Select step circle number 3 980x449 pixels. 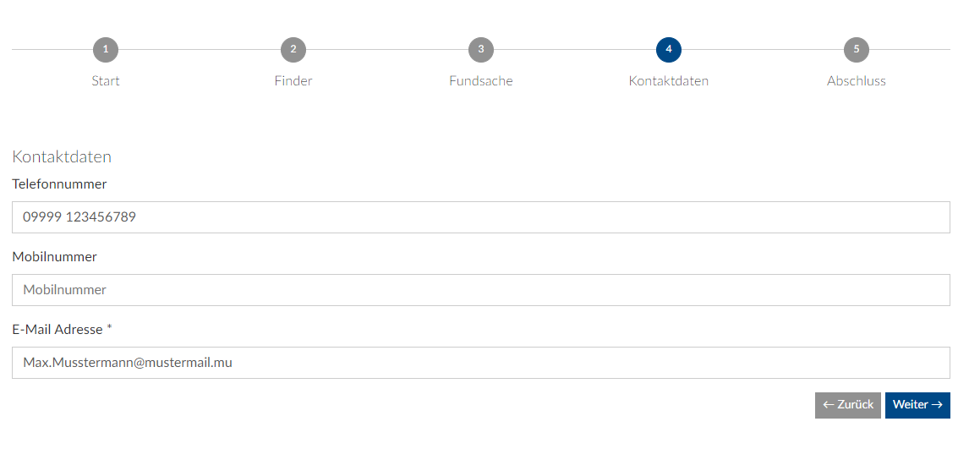tap(481, 50)
